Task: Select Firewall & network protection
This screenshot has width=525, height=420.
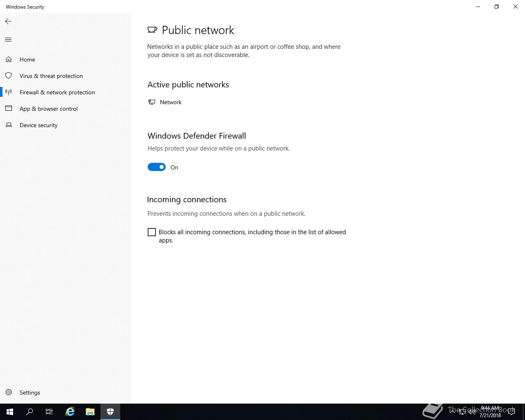Action: click(66, 92)
